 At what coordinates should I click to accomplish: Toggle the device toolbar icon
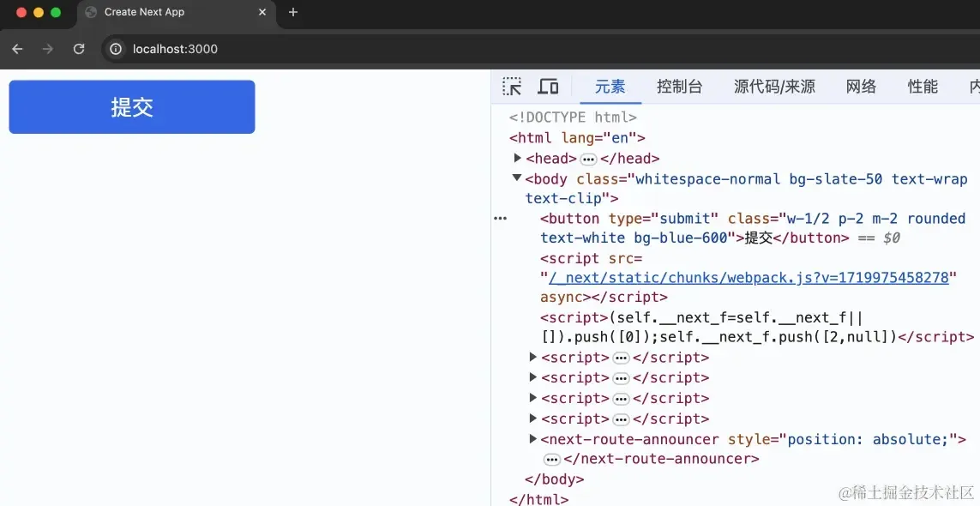(548, 87)
